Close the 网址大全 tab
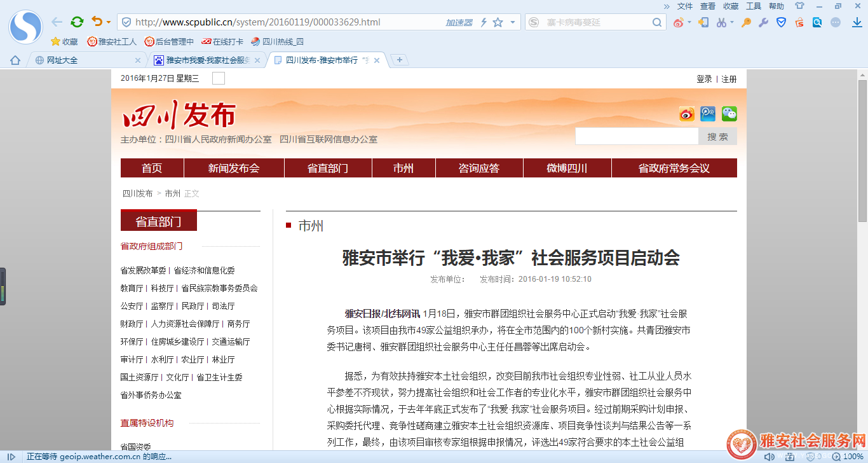868x463 pixels. pyautogui.click(x=138, y=60)
